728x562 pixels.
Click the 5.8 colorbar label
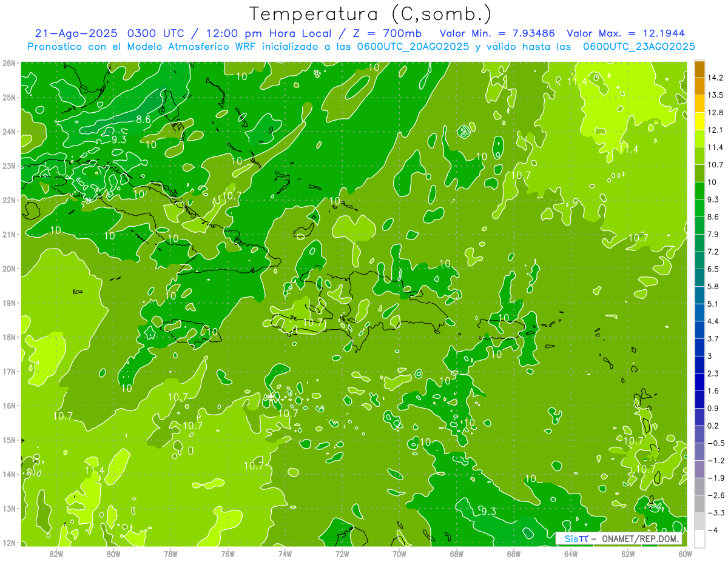pyautogui.click(x=713, y=286)
